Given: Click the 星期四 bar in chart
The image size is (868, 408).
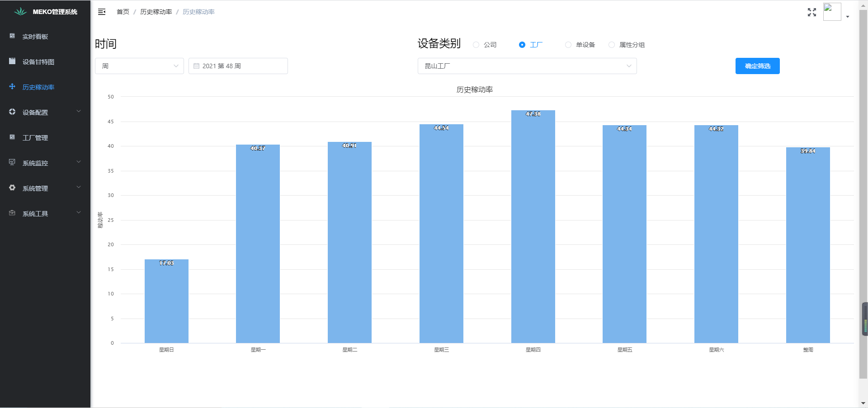Looking at the screenshot, I should 533,226.
